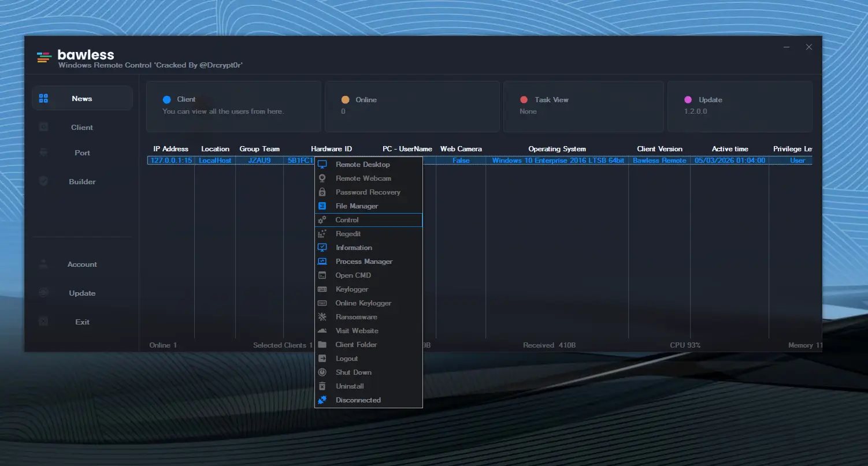868x466 pixels.
Task: Click the Client Folder icon in menu
Action: click(x=322, y=345)
